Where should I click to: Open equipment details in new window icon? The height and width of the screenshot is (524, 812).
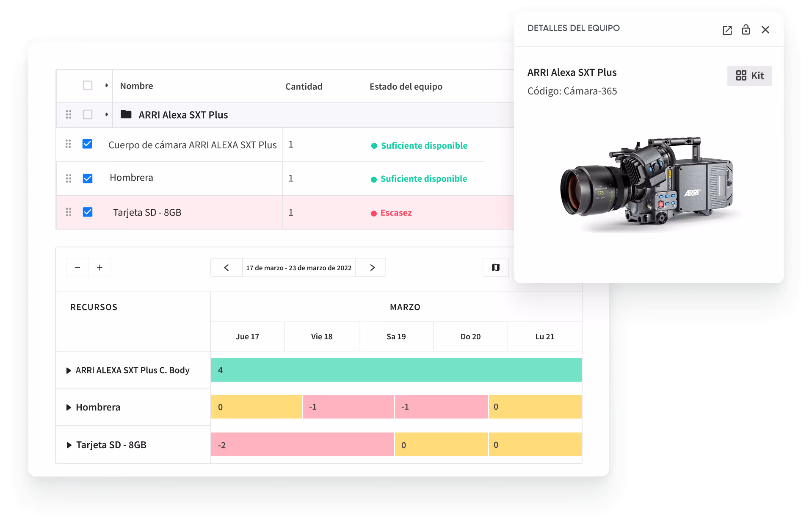pyautogui.click(x=727, y=30)
